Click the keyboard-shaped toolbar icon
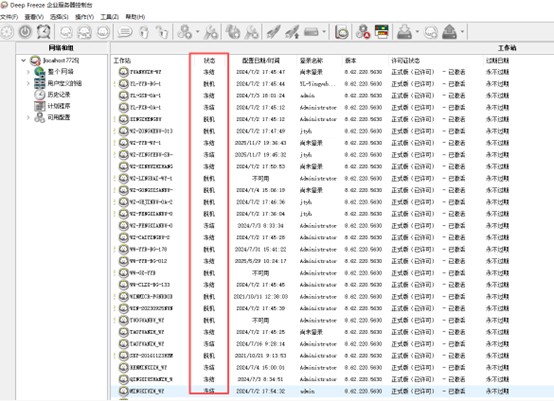 pyautogui.click(x=311, y=32)
